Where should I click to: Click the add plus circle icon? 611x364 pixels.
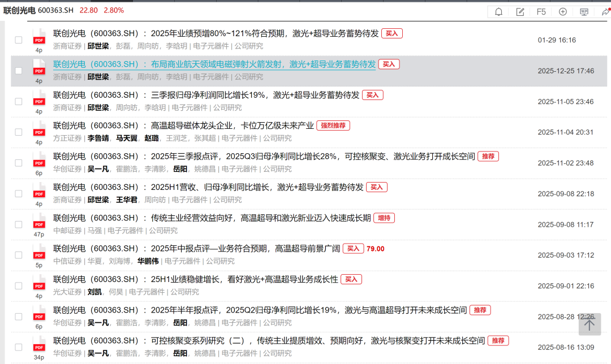click(563, 12)
